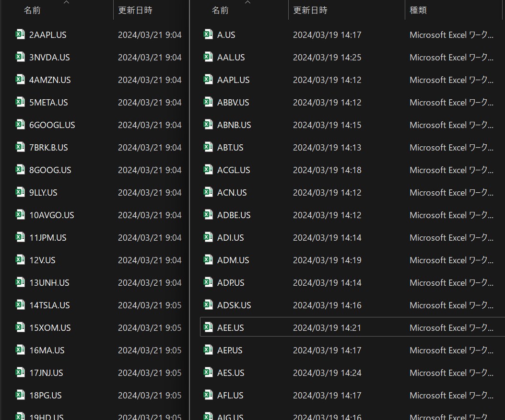Image resolution: width=505 pixels, height=420 pixels.
Task: Click sort arrow above left 名前 header
Action: (x=66, y=2)
